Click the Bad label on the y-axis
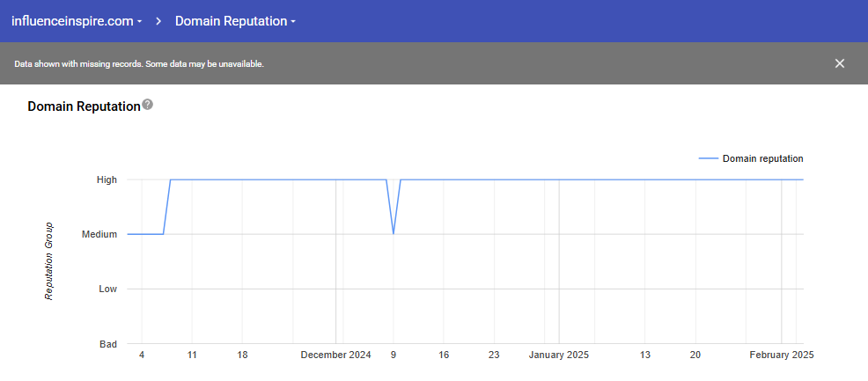Viewport: 868px width, 381px height. coord(107,344)
